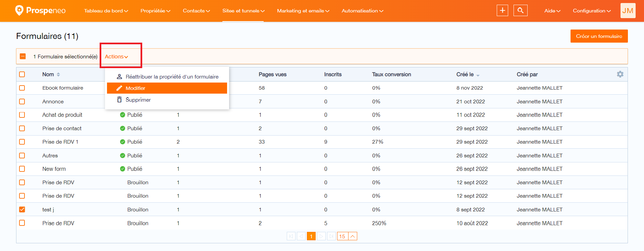Choose Réattribuer la propriété d'un formulaire
The width and height of the screenshot is (644, 251).
pyautogui.click(x=167, y=77)
